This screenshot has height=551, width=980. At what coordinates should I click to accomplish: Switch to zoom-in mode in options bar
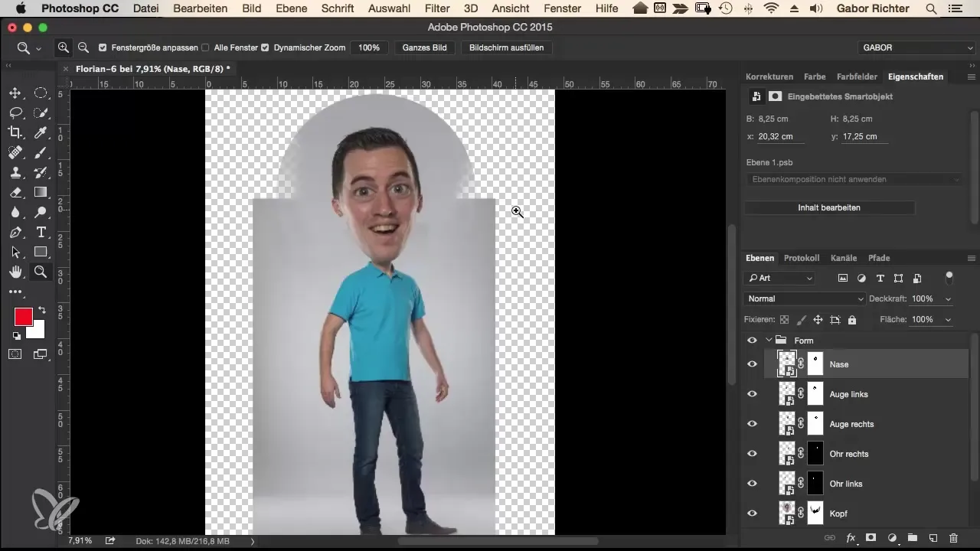(64, 47)
